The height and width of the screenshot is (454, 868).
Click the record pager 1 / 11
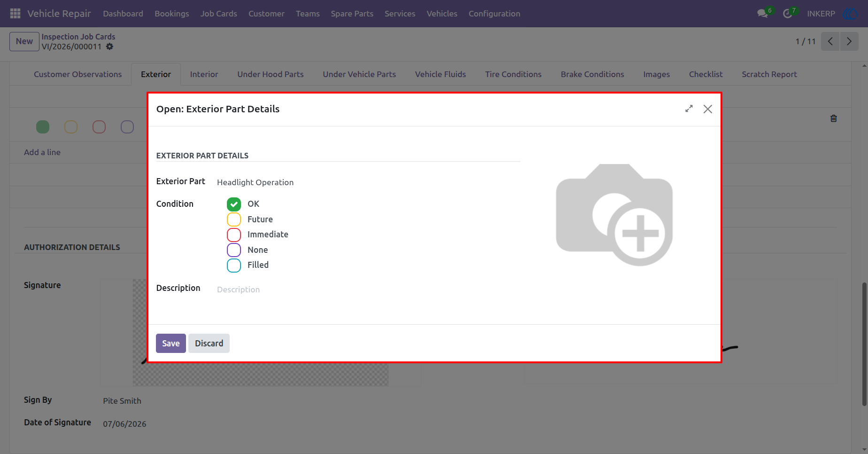click(x=806, y=41)
